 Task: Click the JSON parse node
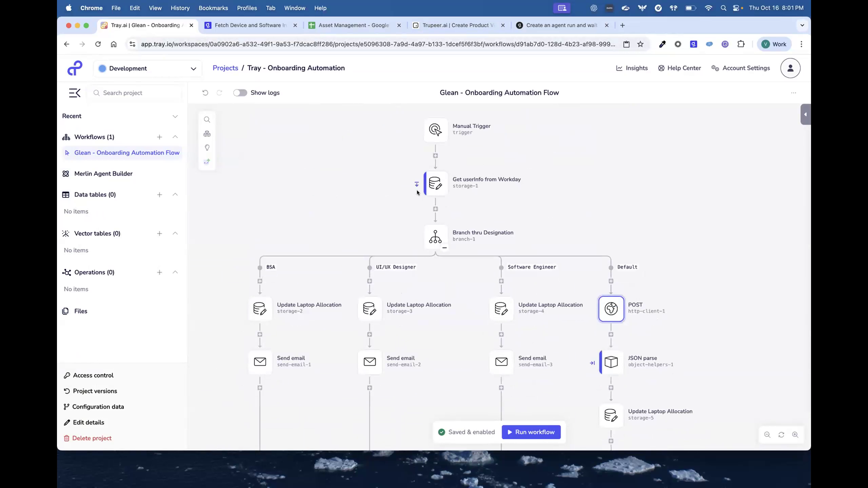(611, 362)
